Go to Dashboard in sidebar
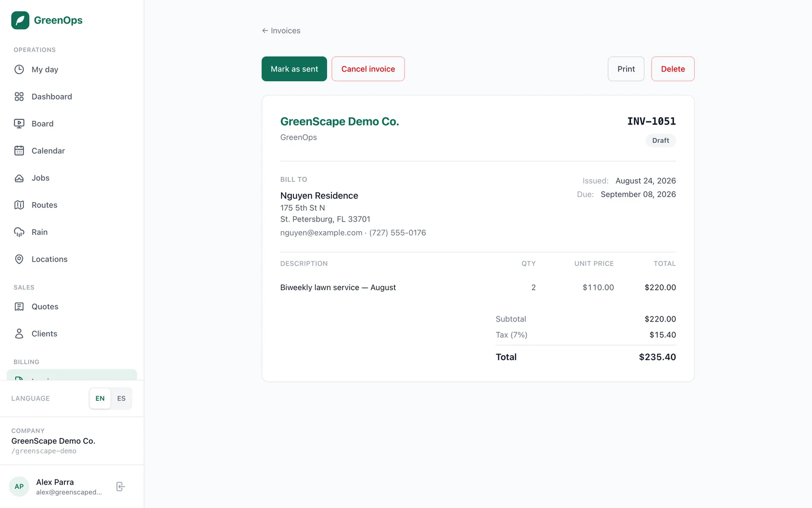Image resolution: width=812 pixels, height=508 pixels. tap(72, 97)
